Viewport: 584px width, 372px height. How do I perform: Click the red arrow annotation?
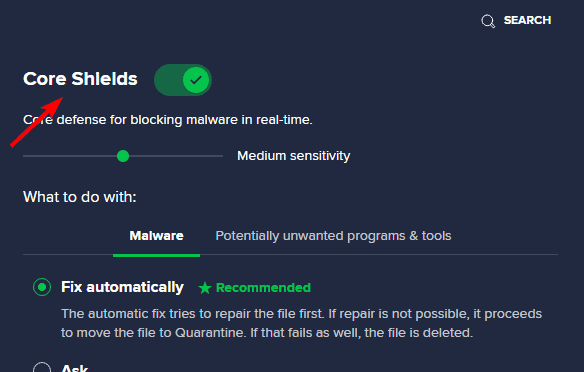coord(36,122)
